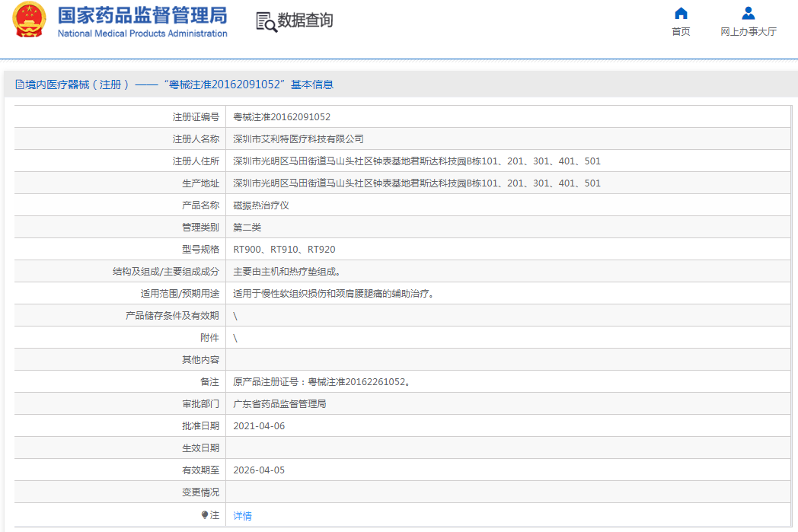Select the expiry date 2026-04-05
The image size is (798, 532).
(x=258, y=470)
